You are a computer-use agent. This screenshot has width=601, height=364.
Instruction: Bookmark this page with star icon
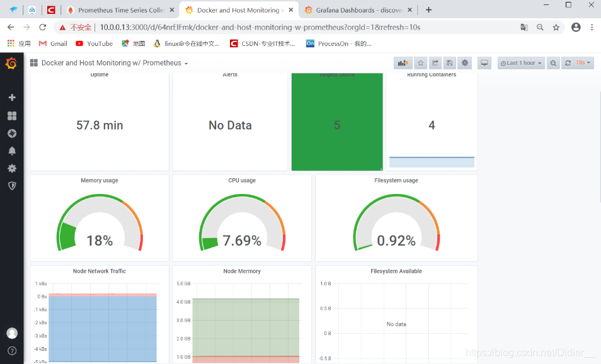tap(556, 27)
